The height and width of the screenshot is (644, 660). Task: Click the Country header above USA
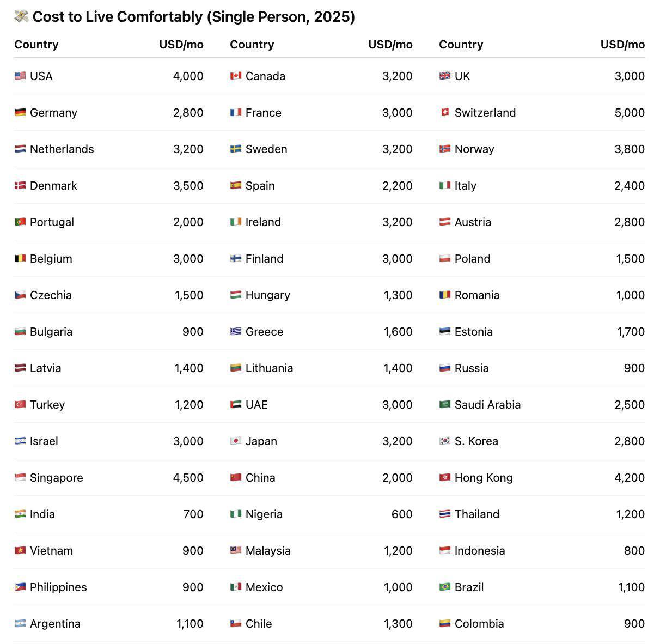(x=36, y=45)
